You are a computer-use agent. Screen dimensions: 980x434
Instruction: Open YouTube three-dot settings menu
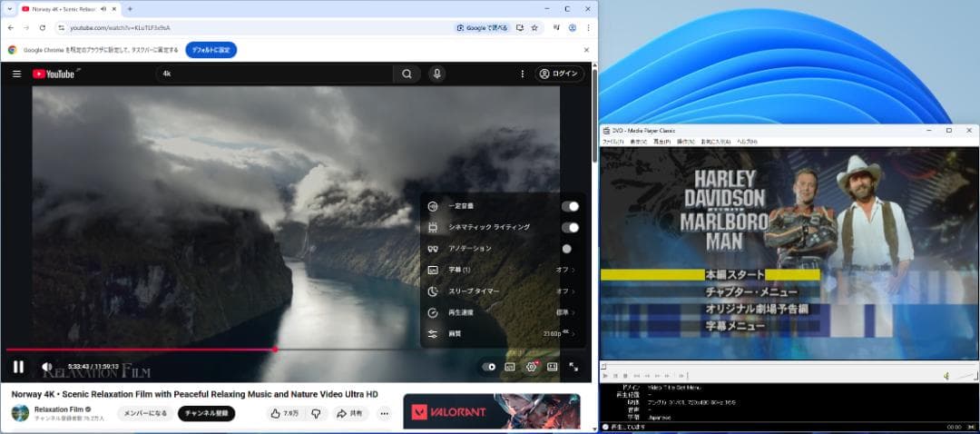pyautogui.click(x=523, y=74)
